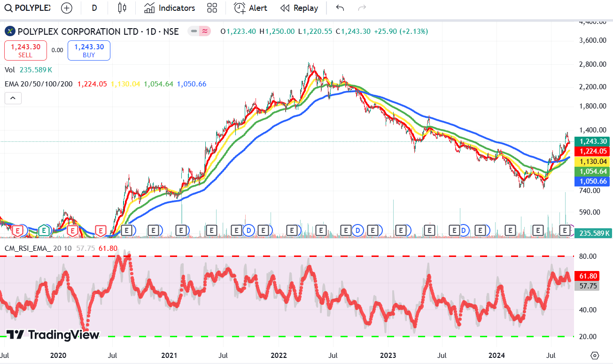Open the Indicators dialog
613x364 pixels.
click(170, 8)
